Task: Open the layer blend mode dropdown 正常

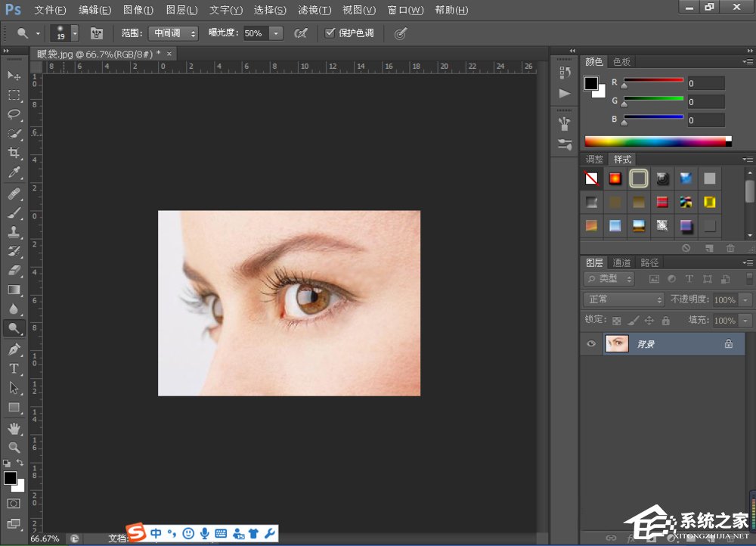Action: pos(624,299)
